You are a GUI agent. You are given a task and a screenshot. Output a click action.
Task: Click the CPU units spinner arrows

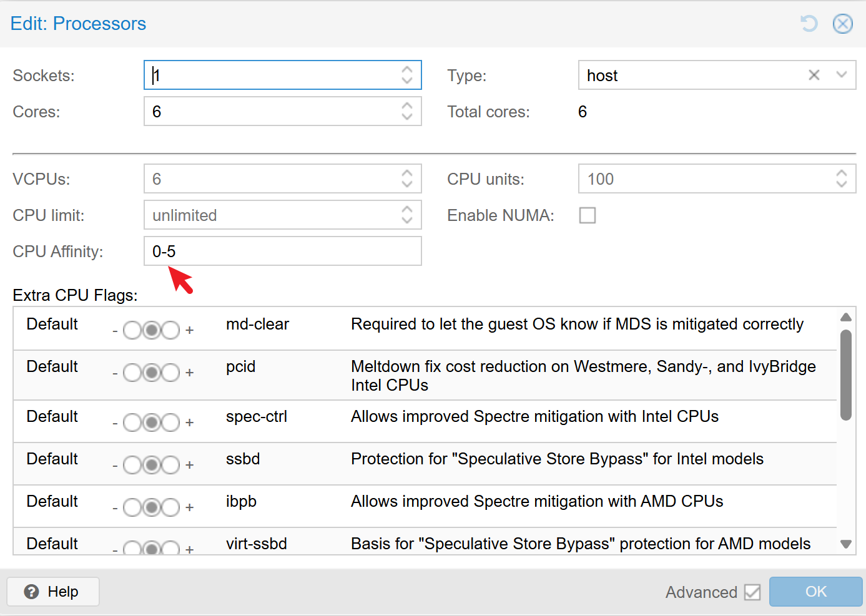pyautogui.click(x=841, y=179)
